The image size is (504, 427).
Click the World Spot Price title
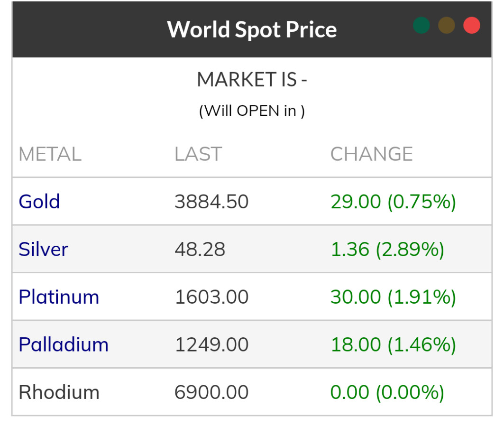252,29
